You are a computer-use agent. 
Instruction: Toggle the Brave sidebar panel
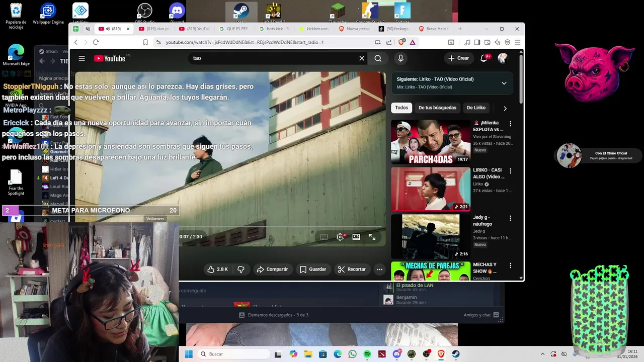[x=477, y=42]
